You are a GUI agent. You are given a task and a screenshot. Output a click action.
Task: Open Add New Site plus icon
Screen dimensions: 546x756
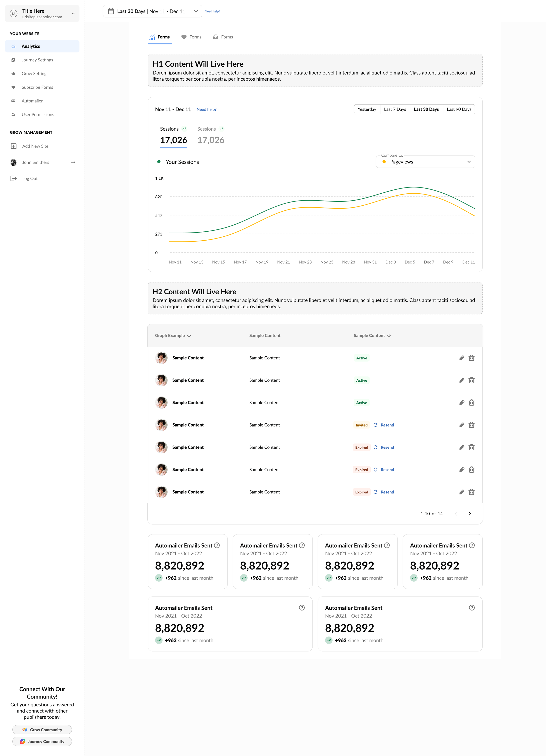(x=14, y=146)
